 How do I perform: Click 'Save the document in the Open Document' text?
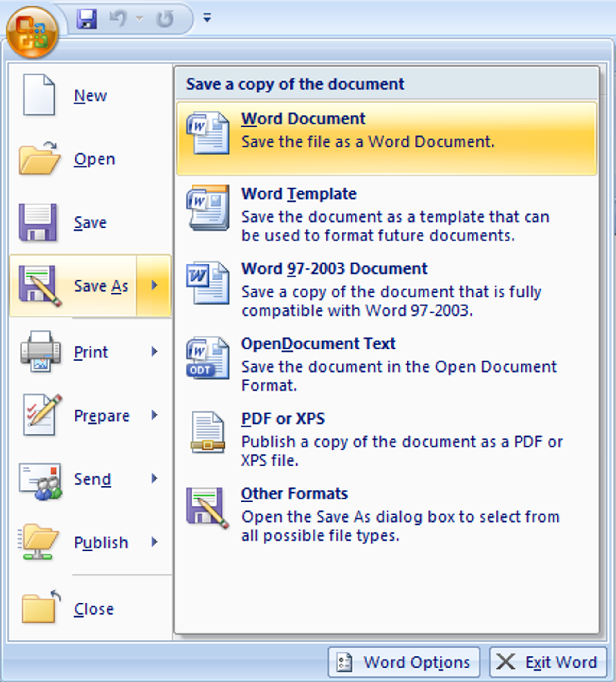[399, 367]
